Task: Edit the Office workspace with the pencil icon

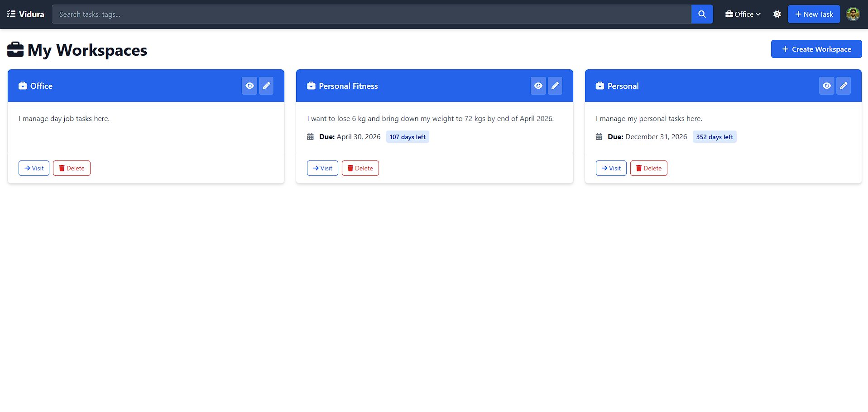Action: tap(266, 86)
